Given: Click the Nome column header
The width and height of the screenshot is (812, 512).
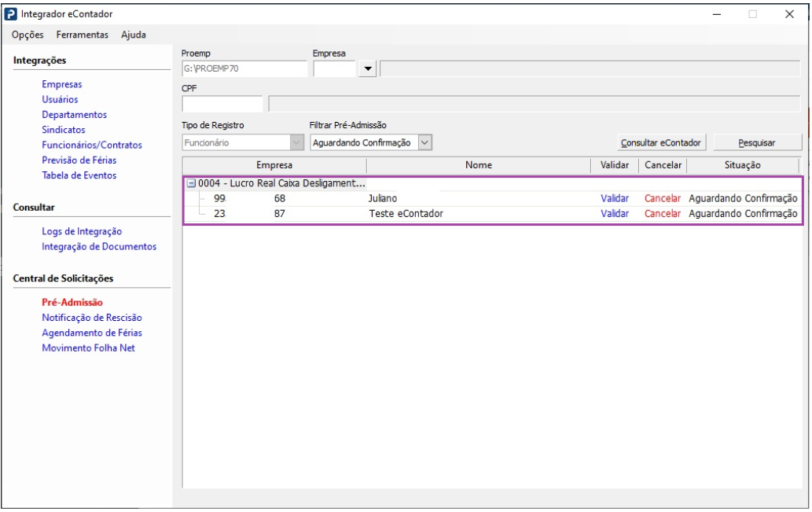Looking at the screenshot, I should pyautogui.click(x=479, y=165).
